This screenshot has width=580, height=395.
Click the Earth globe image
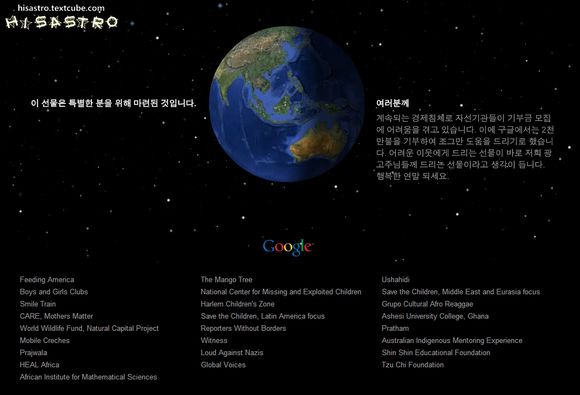287,104
